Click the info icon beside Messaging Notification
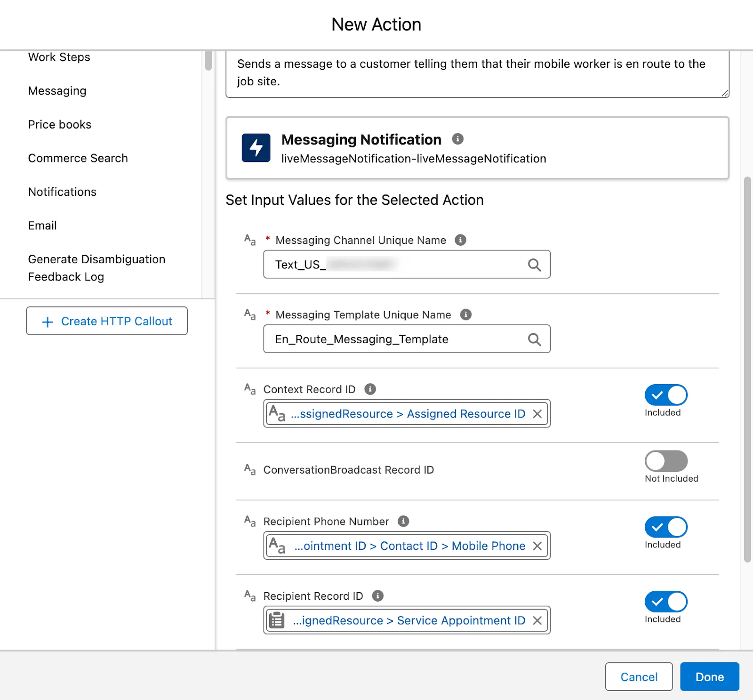 click(x=457, y=139)
